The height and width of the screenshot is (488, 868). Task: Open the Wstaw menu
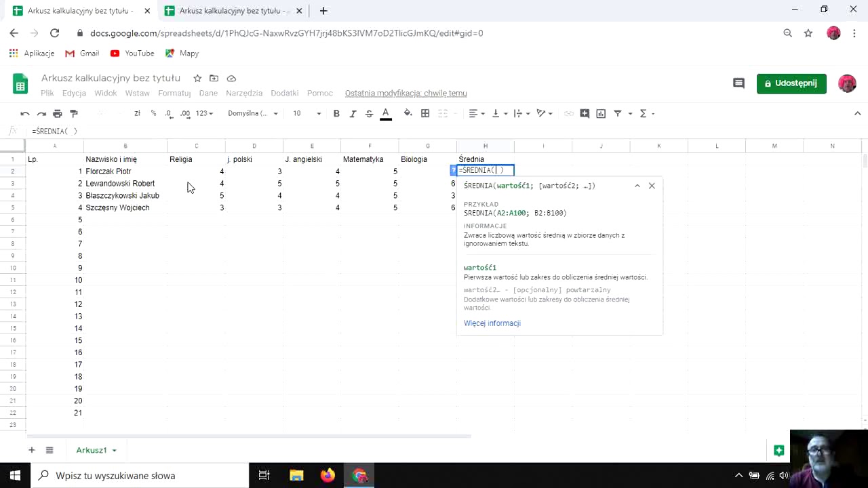pos(137,94)
